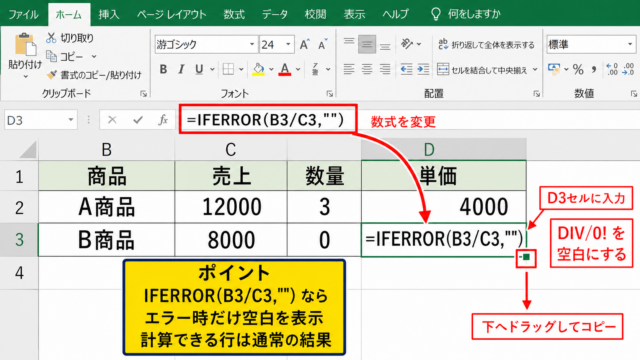Viewport: 640px width, 360px height.
Task: Apply the yellow fill color bucket
Action: click(x=258, y=69)
